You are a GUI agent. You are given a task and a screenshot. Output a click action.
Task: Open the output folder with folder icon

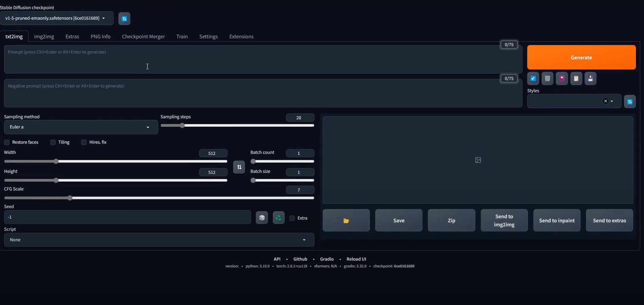[346, 221]
